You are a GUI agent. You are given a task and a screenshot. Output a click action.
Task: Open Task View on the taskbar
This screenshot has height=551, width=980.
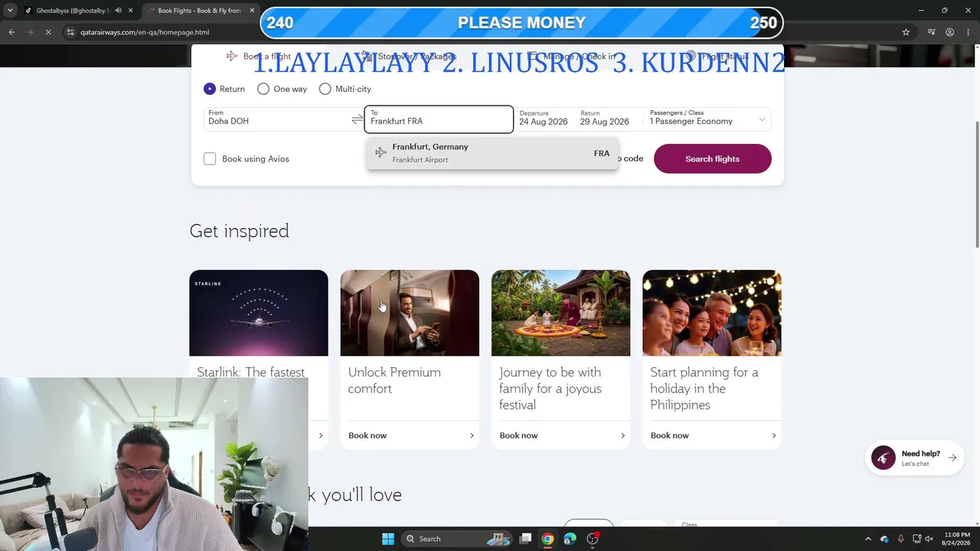(x=525, y=539)
